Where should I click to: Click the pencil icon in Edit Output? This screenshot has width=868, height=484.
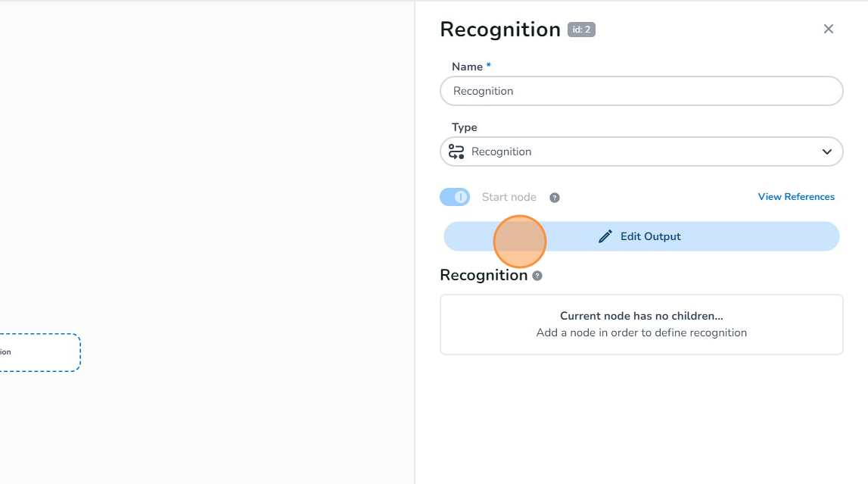605,236
